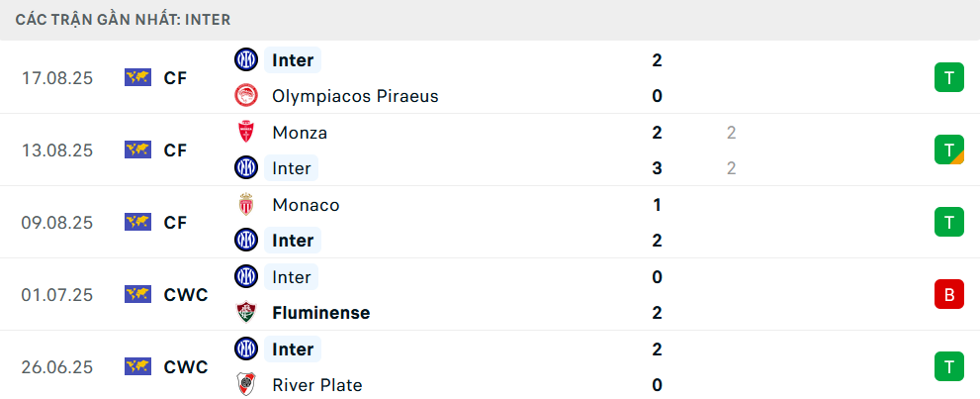
Task: Click the 17.08.25 match date
Action: (x=56, y=78)
